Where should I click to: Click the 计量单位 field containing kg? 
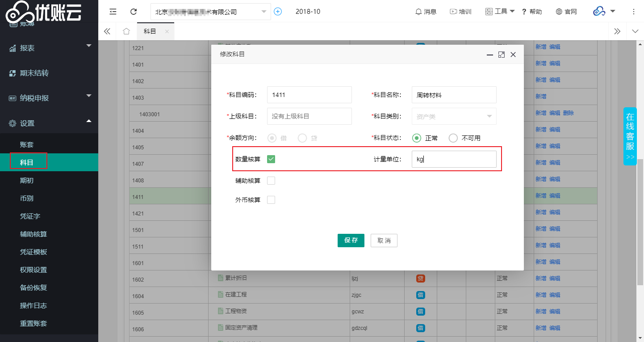454,159
